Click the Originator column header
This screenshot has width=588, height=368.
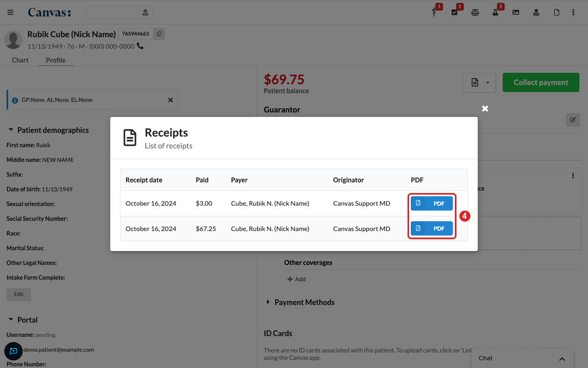(348, 180)
